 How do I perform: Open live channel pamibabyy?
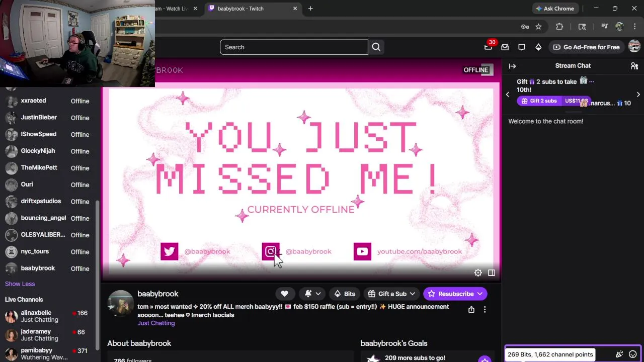click(x=48, y=354)
